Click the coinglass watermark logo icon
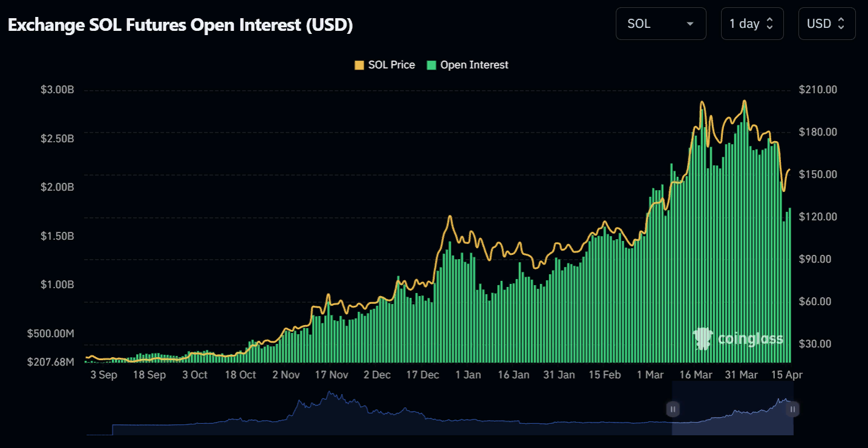 click(x=703, y=339)
